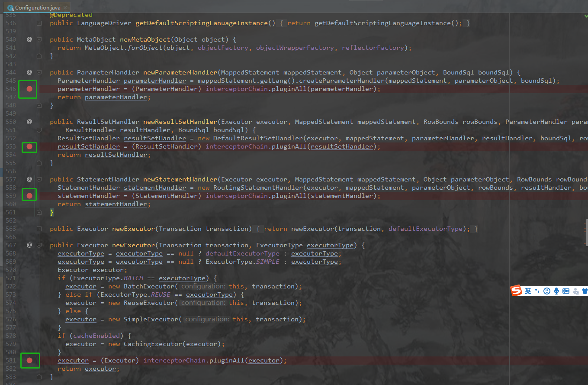588x385 pixels.
Task: Click the @ gutter icon at line 557
Action: tap(29, 179)
